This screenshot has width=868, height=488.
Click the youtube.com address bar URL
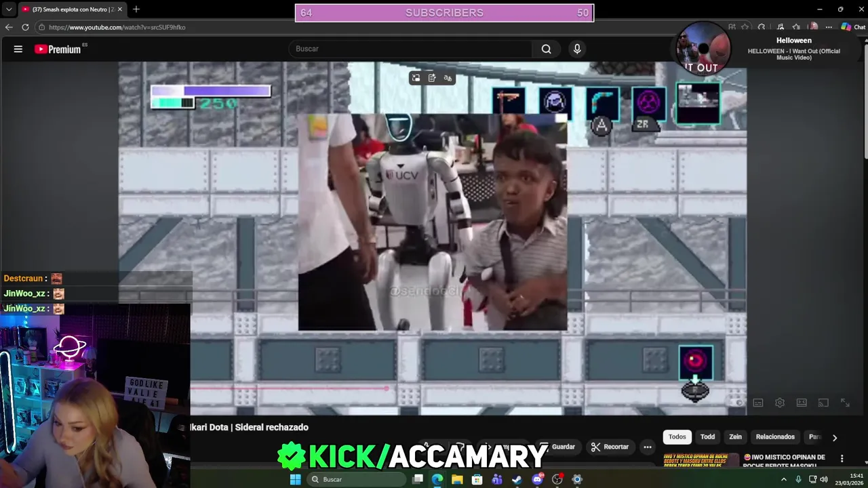[117, 27]
